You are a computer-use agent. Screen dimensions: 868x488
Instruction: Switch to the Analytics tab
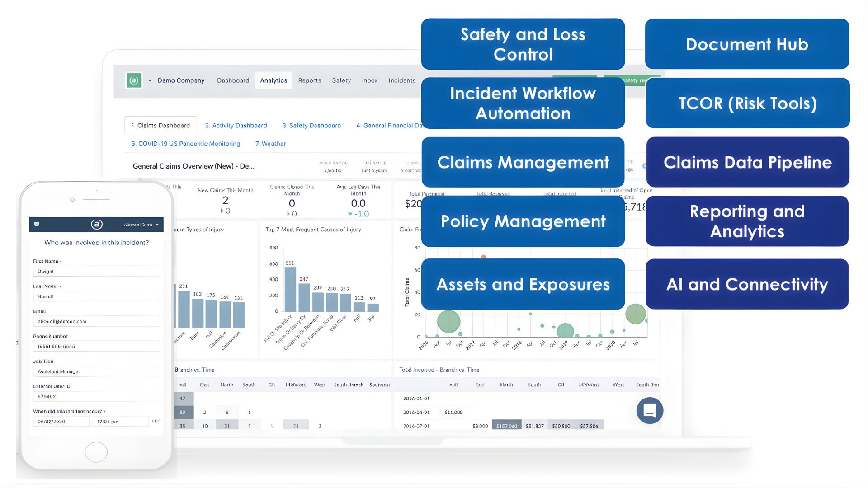[274, 80]
